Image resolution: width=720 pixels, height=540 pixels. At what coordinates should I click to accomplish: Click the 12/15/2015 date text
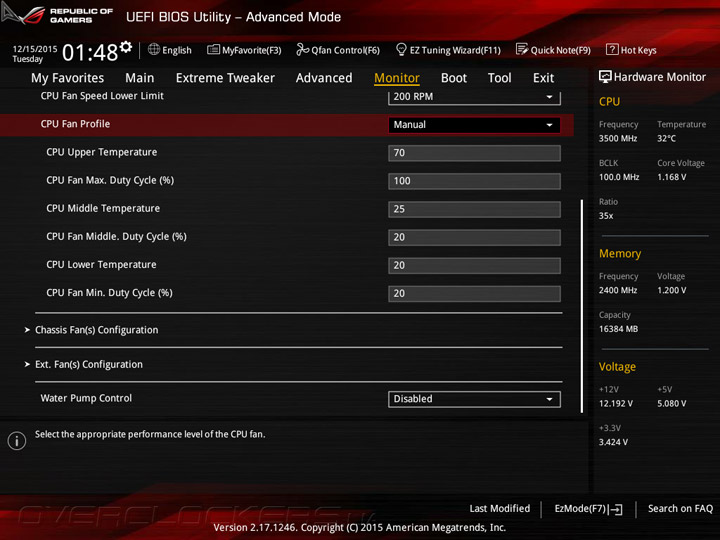click(x=35, y=49)
